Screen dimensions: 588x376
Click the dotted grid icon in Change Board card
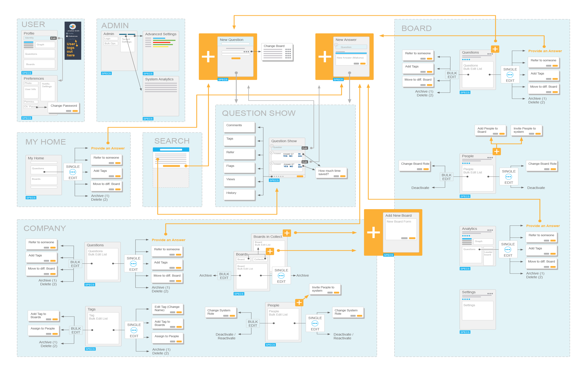tap(288, 54)
